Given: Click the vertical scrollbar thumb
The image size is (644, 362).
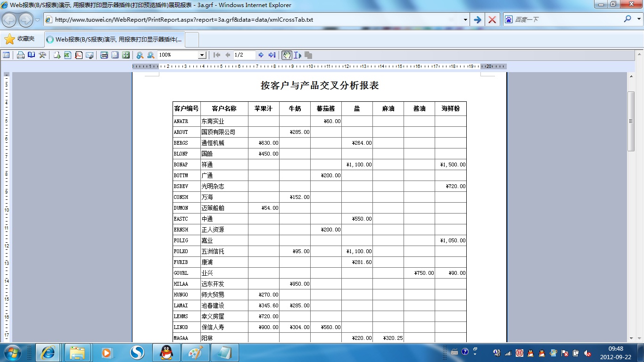Looking at the screenshot, I should [x=631, y=121].
